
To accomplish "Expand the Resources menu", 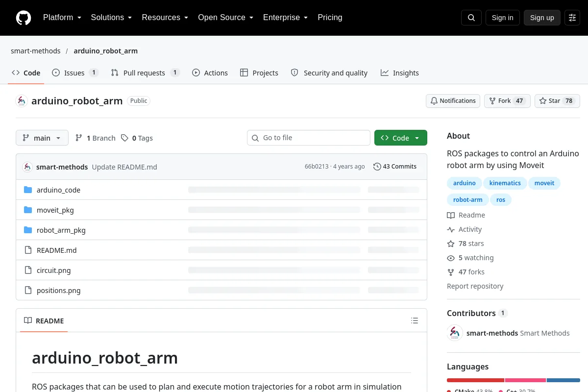I will [x=165, y=18].
